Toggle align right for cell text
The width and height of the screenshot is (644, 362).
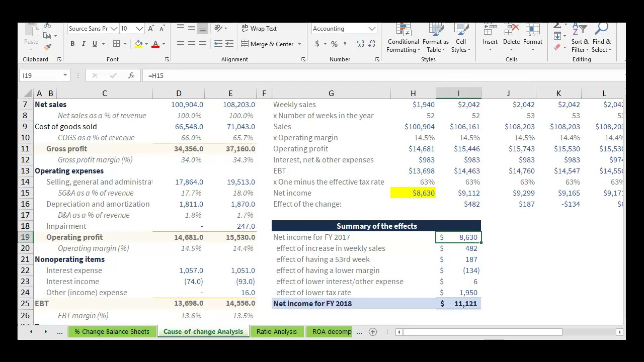pyautogui.click(x=202, y=44)
